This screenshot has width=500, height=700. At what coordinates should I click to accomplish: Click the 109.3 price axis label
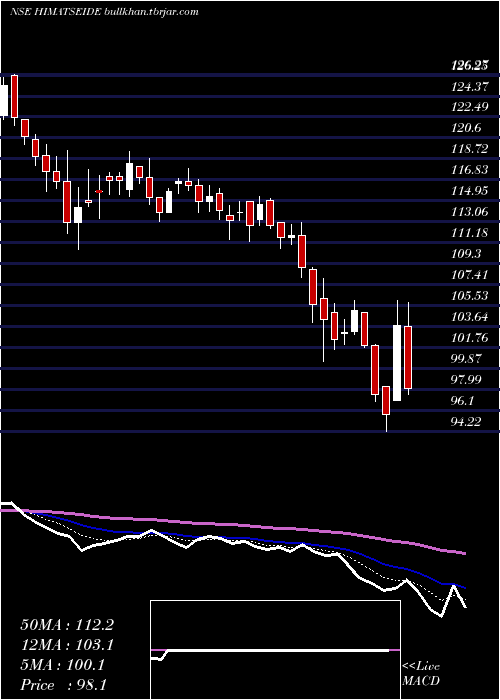[466, 254]
